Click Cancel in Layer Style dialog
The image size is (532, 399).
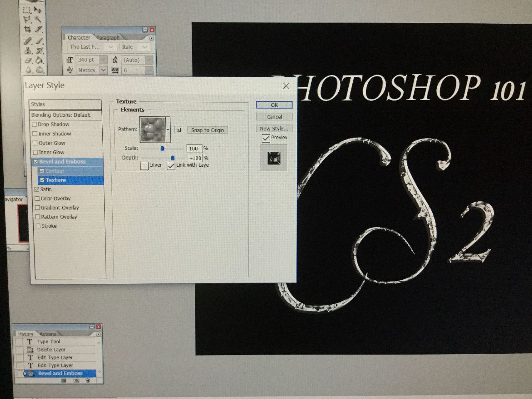tap(274, 117)
